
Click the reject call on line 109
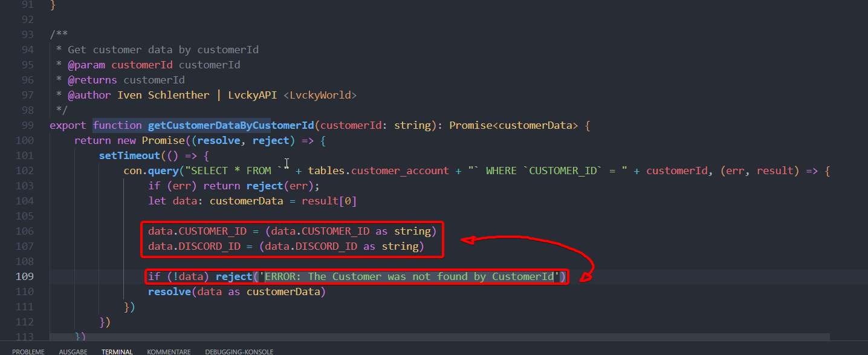[x=233, y=276]
